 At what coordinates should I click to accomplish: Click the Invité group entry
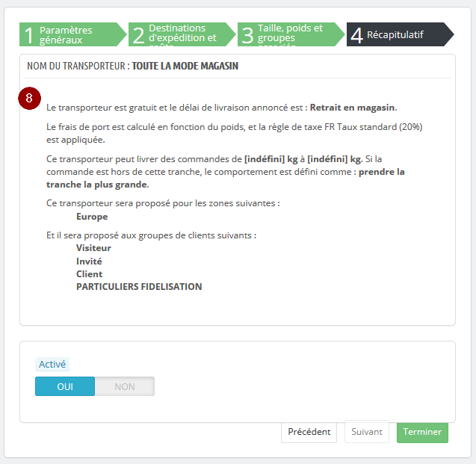(x=89, y=261)
